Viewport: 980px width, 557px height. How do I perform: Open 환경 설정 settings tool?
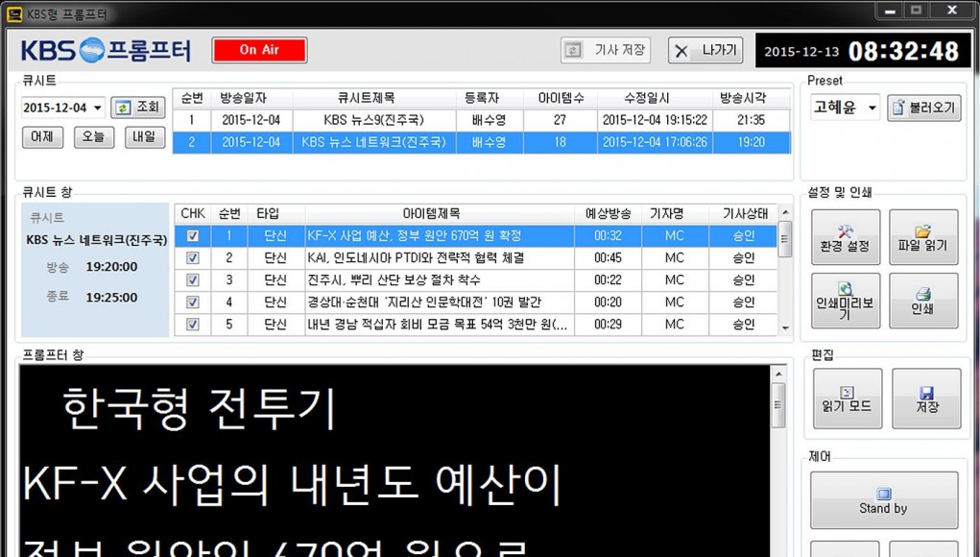[x=845, y=237]
